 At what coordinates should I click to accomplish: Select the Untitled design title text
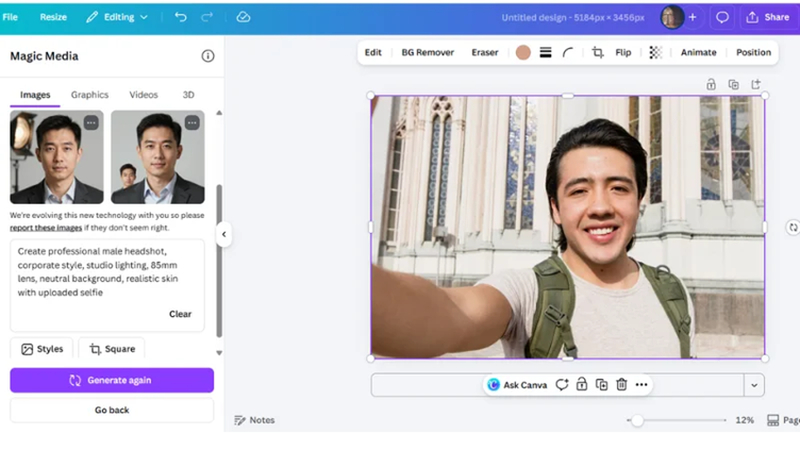572,17
